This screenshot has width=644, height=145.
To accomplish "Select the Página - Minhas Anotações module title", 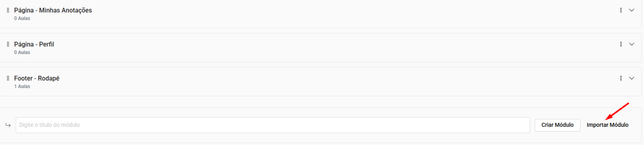I will point(53,10).
